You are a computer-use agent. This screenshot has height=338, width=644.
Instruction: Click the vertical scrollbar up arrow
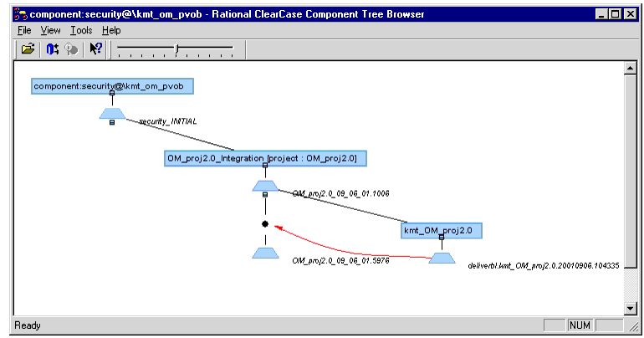pyautogui.click(x=630, y=68)
